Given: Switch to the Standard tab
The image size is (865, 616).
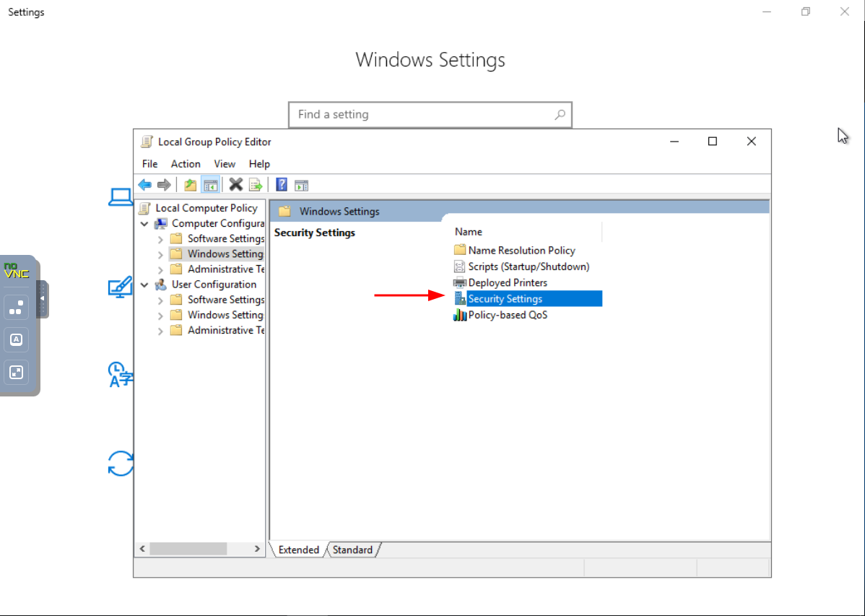Looking at the screenshot, I should click(352, 550).
